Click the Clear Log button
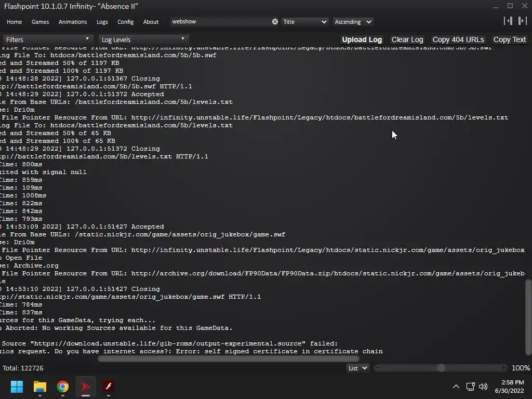532x399 pixels. click(x=407, y=39)
